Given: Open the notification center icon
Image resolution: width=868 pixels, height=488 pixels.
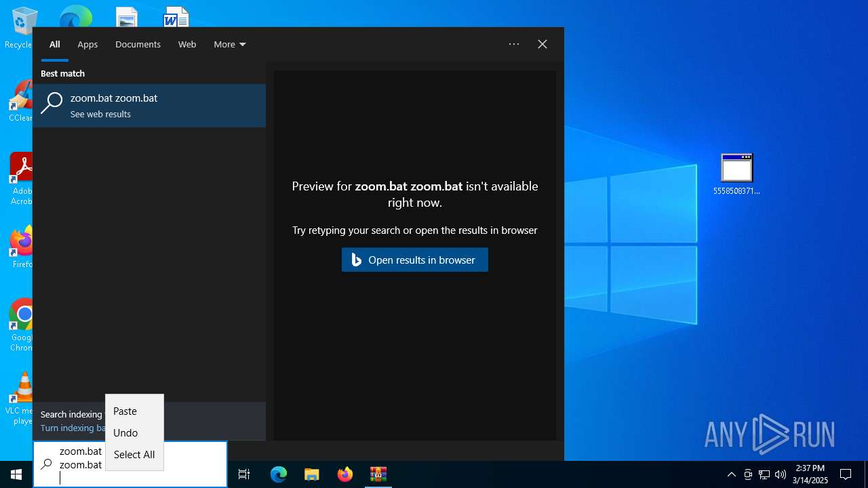Looking at the screenshot, I should (846, 474).
